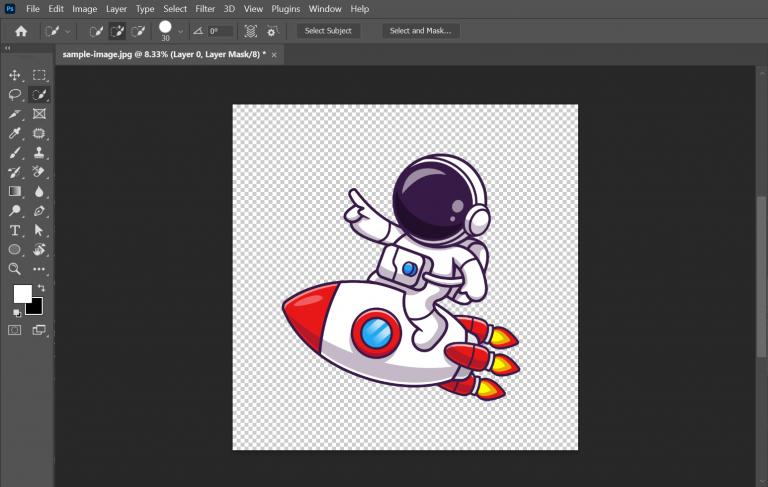Toggle Quick Mask mode
768x487 pixels.
(x=15, y=329)
